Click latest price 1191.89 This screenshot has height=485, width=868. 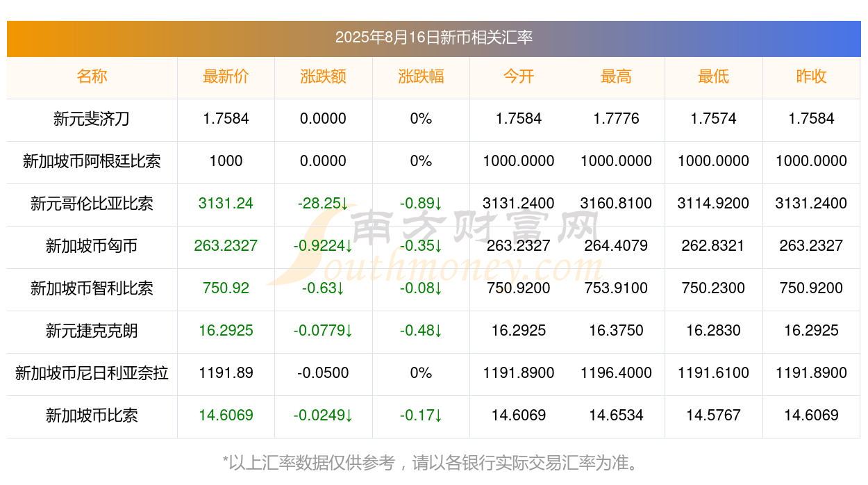pos(226,373)
